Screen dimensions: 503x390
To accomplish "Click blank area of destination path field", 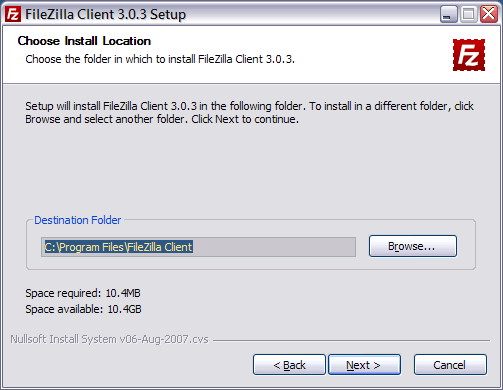I will coord(274,247).
